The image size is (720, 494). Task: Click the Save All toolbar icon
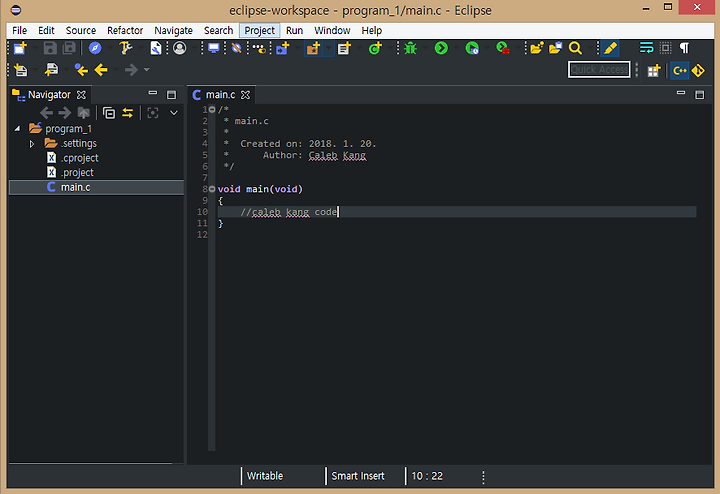click(x=70, y=48)
